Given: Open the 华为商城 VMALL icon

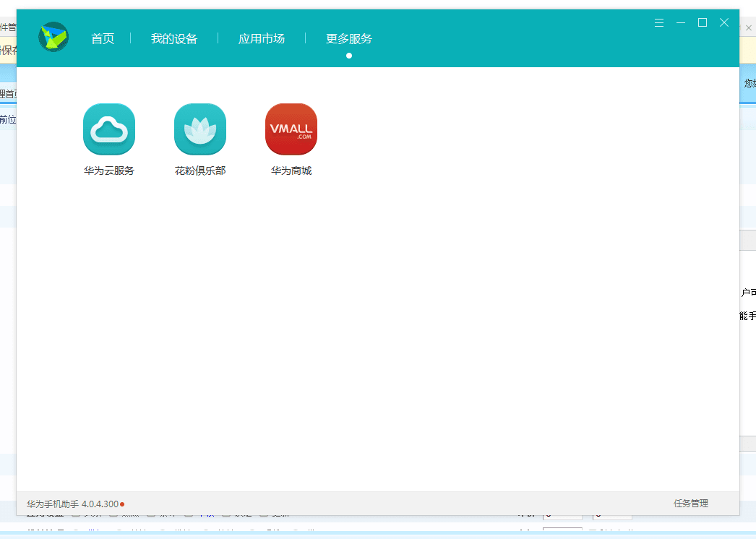Looking at the screenshot, I should tap(291, 129).
